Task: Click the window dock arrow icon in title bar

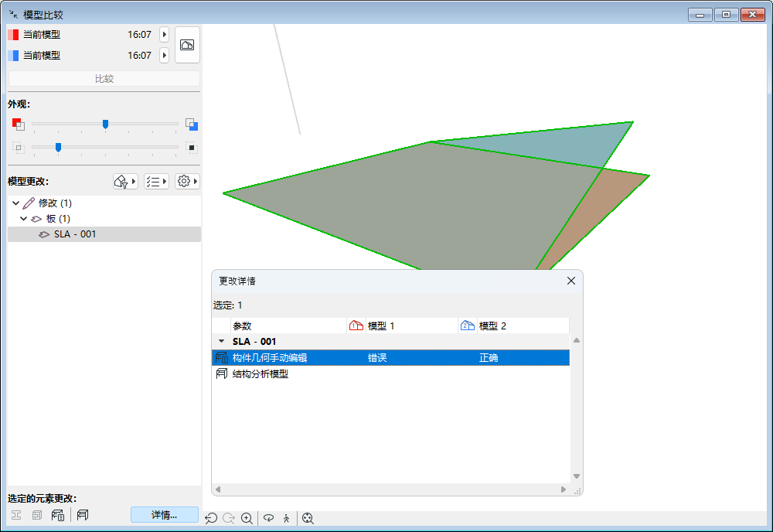Action: [x=13, y=14]
